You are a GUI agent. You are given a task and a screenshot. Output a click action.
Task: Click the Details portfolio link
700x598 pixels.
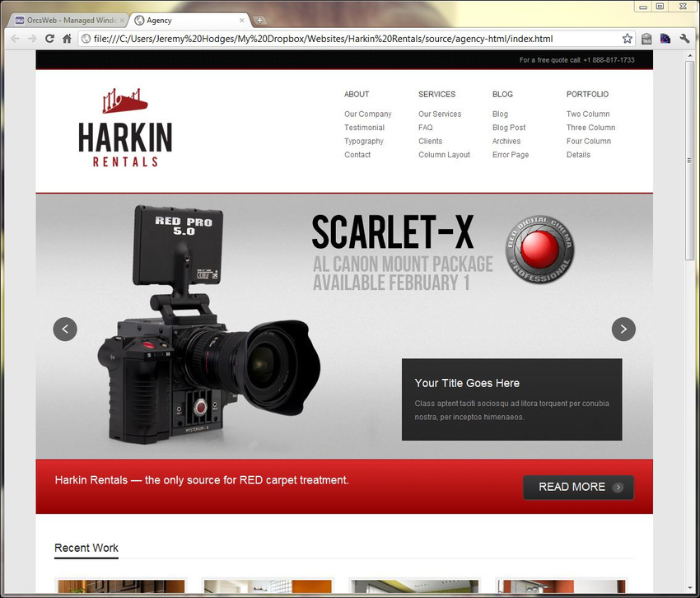click(578, 155)
